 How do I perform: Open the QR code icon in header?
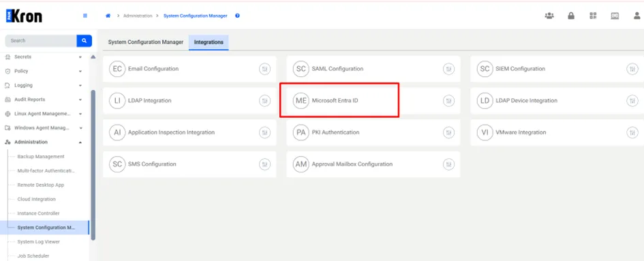coord(593,16)
